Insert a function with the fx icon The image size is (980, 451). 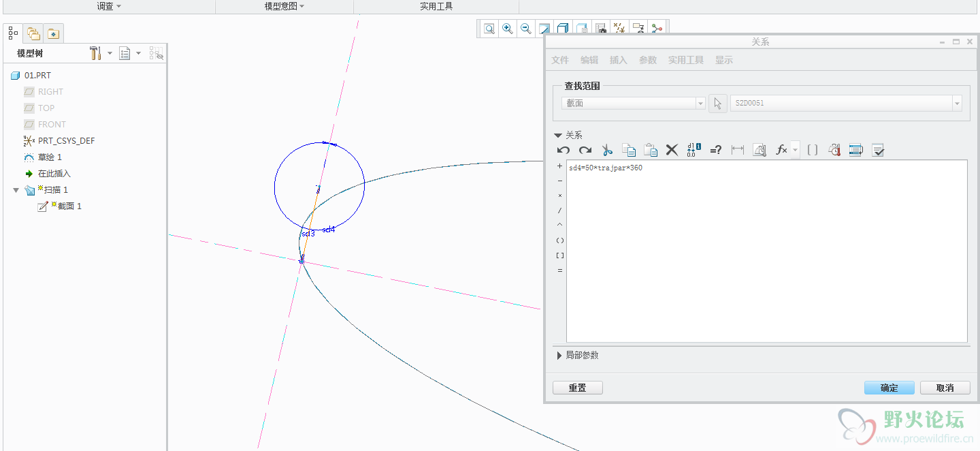(782, 150)
